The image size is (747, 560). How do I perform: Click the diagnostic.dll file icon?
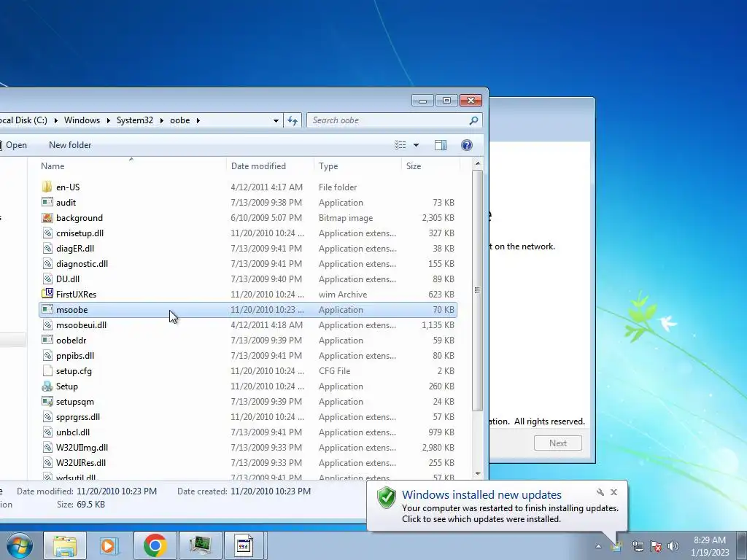tap(47, 263)
